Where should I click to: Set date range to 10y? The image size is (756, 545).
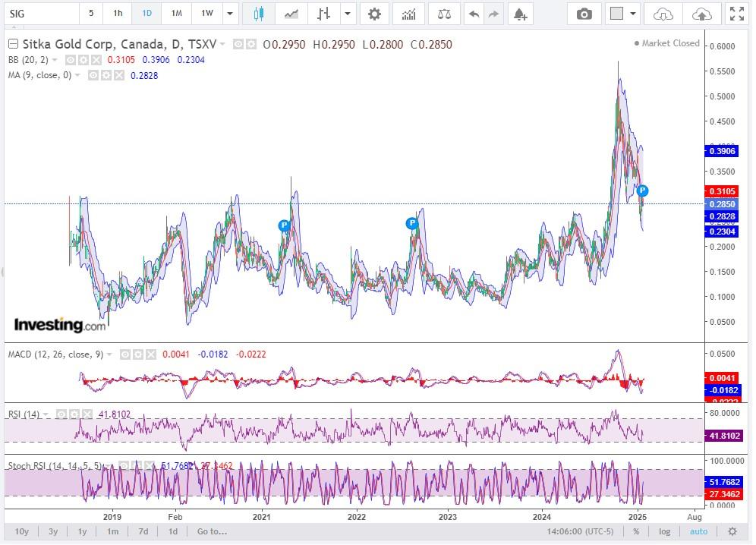(22, 531)
